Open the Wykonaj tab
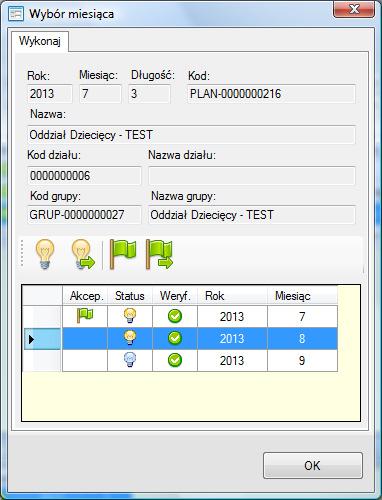The image size is (382, 500). click(40, 41)
